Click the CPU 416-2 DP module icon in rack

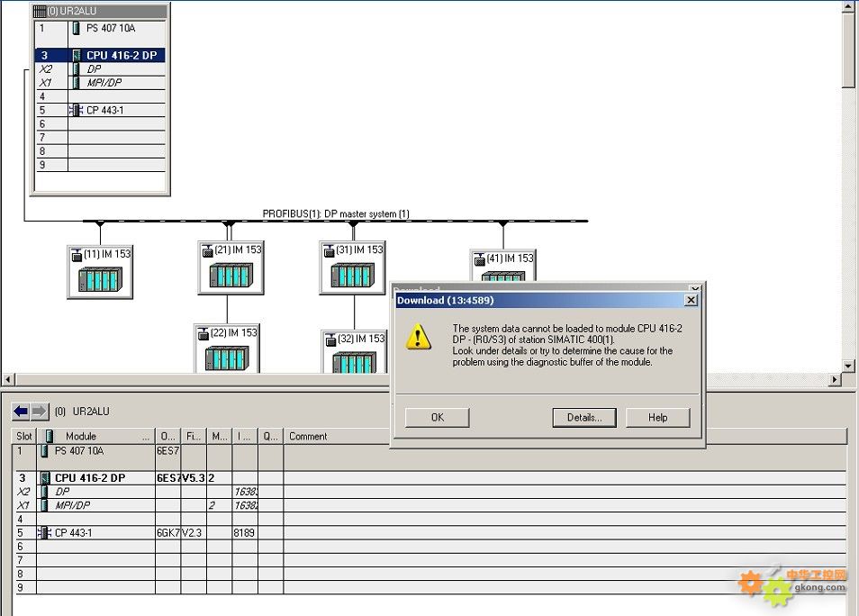point(77,55)
